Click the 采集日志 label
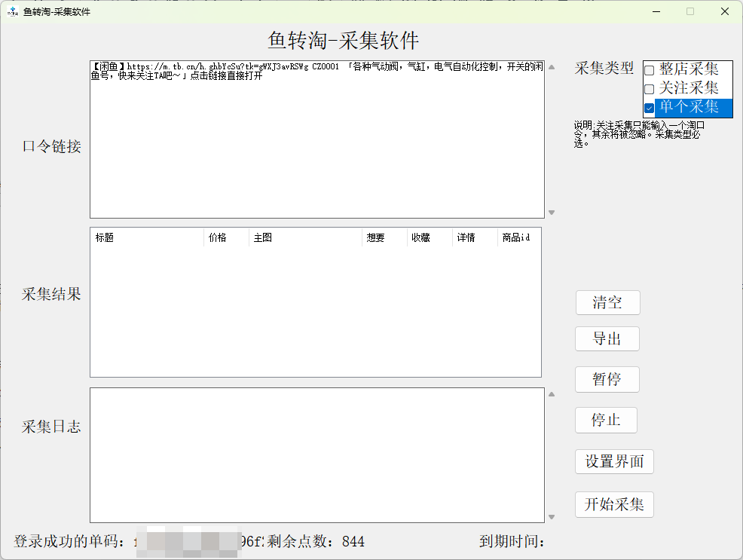Viewport: 743px width, 560px height. (x=51, y=427)
